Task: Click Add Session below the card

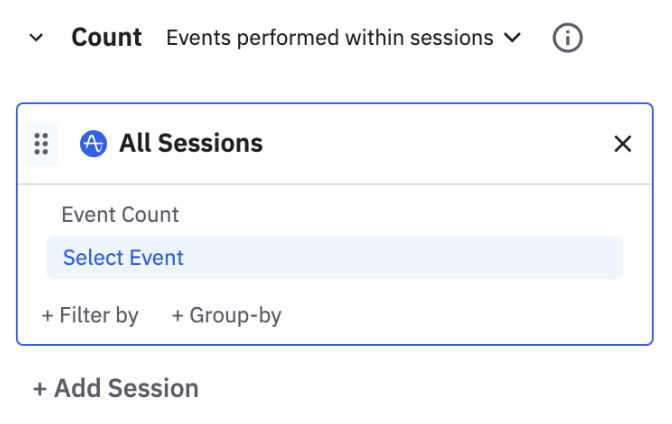Action: click(x=116, y=388)
